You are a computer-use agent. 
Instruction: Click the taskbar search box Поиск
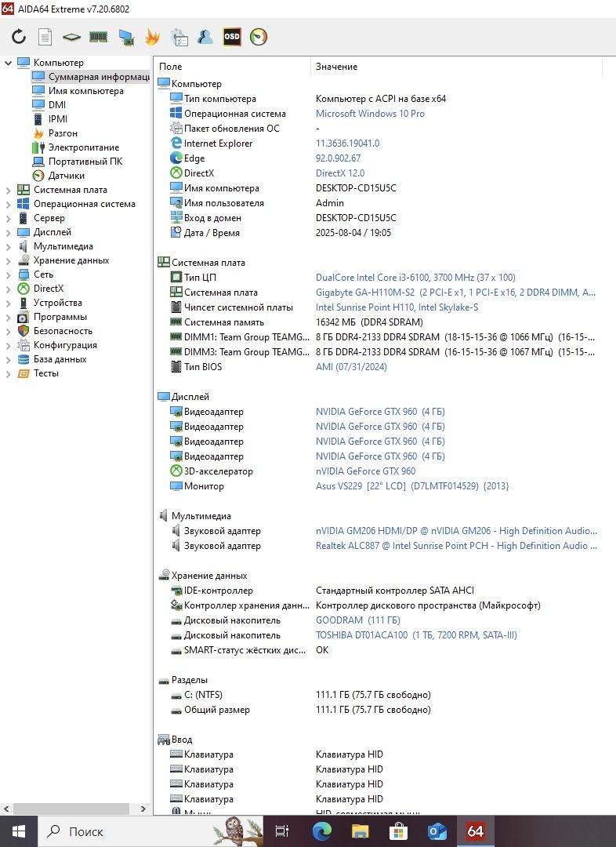[x=150, y=831]
